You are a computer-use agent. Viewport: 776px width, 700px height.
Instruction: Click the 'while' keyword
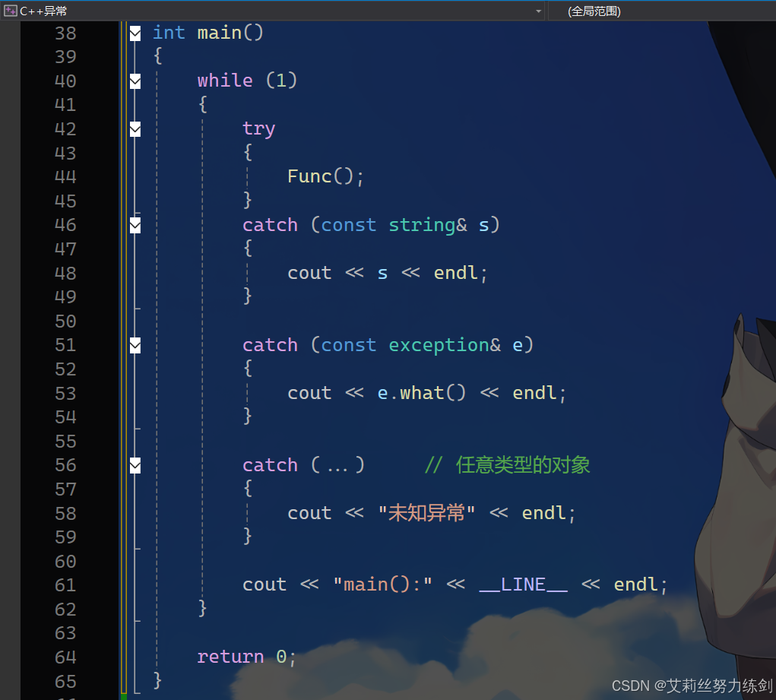(x=225, y=81)
